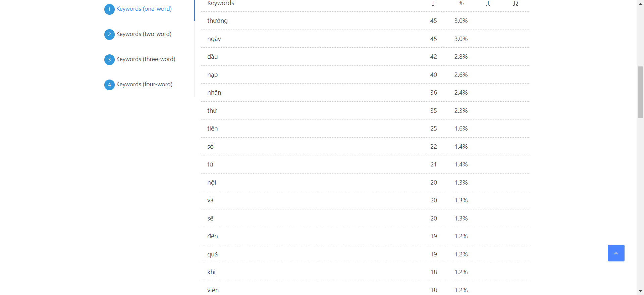Click the % column header
This screenshot has height=295, width=644.
pyautogui.click(x=461, y=3)
